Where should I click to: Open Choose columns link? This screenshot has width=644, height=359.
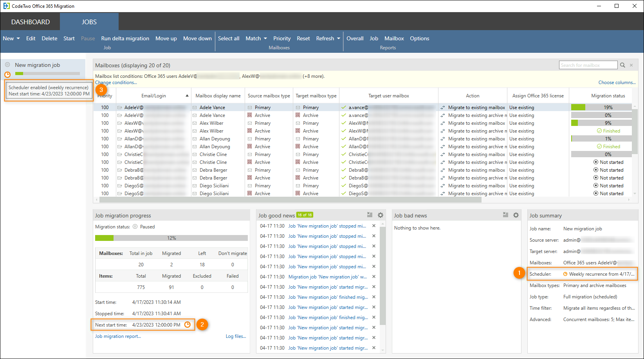617,83
